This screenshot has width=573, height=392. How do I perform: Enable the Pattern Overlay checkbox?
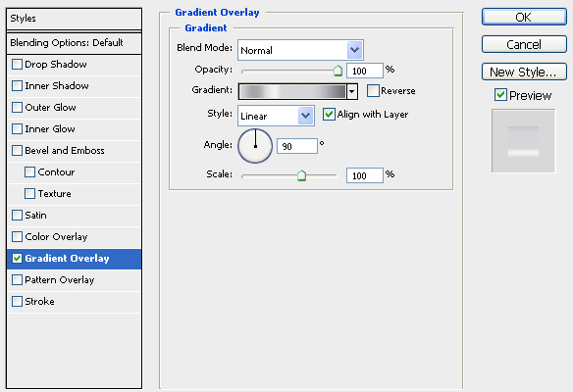tap(18, 280)
